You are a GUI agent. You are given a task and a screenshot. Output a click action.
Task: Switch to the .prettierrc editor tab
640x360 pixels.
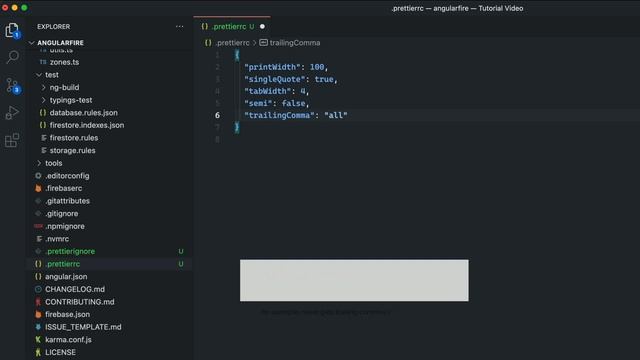(x=231, y=27)
